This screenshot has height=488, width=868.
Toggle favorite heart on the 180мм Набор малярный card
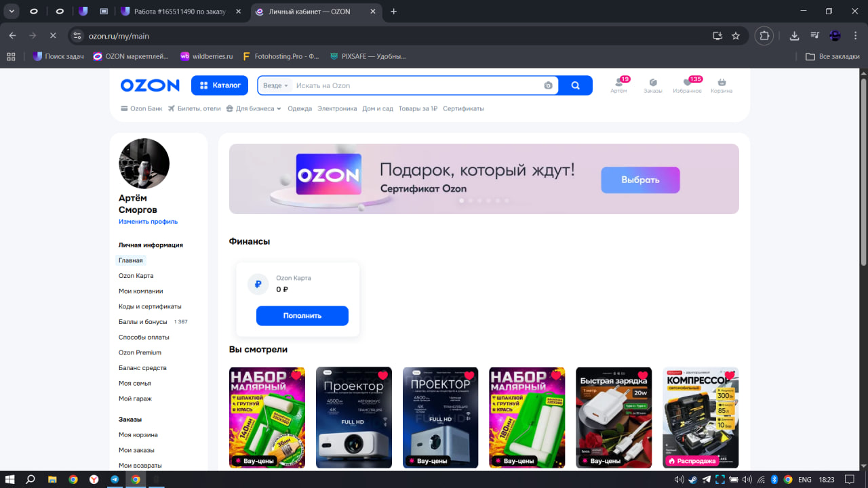[556, 375]
